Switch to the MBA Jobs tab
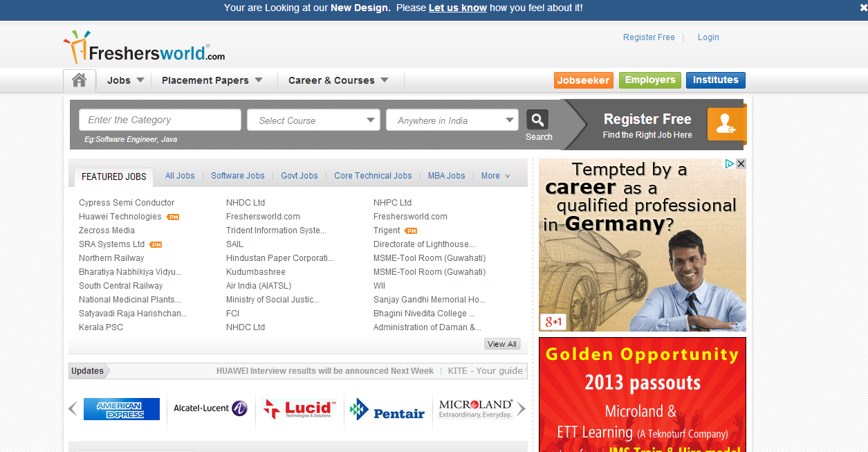The image size is (868, 452). pyautogui.click(x=447, y=176)
